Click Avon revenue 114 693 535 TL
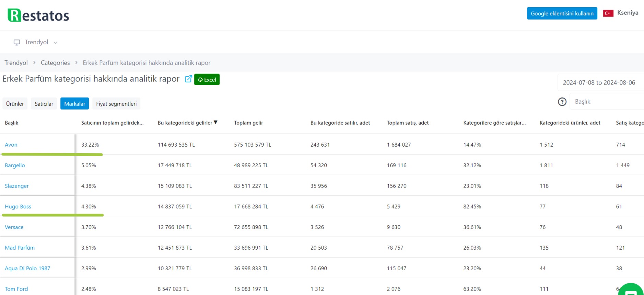This screenshot has height=295, width=644. 176,145
